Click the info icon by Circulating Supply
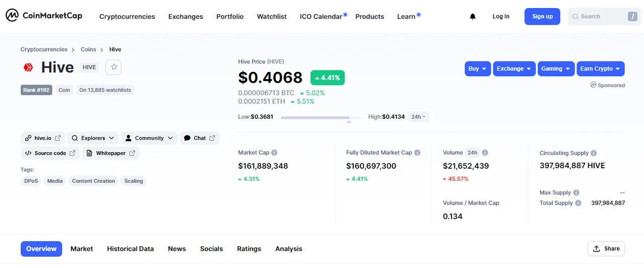Viewport: 644px width, 268px height. (x=594, y=153)
